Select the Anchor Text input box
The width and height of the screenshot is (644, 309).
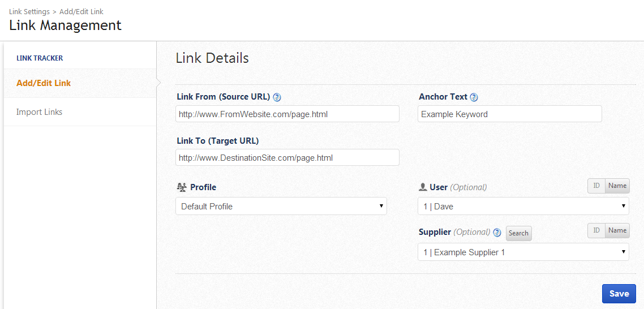(510, 114)
